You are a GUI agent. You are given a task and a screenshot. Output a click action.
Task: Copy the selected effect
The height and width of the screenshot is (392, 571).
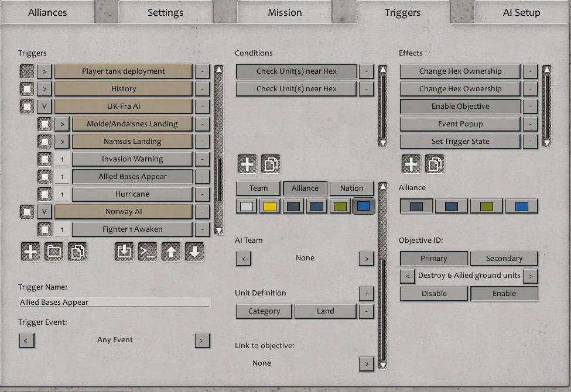(x=435, y=164)
